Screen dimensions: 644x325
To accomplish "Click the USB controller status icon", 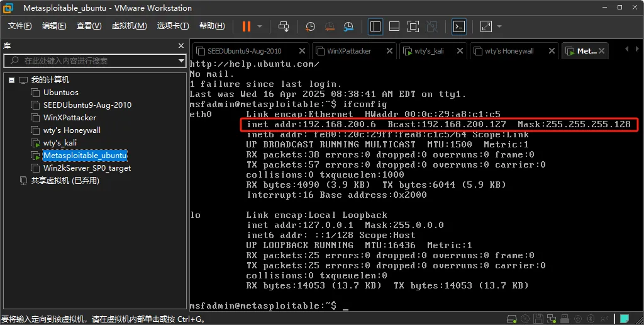I will click(x=565, y=319).
